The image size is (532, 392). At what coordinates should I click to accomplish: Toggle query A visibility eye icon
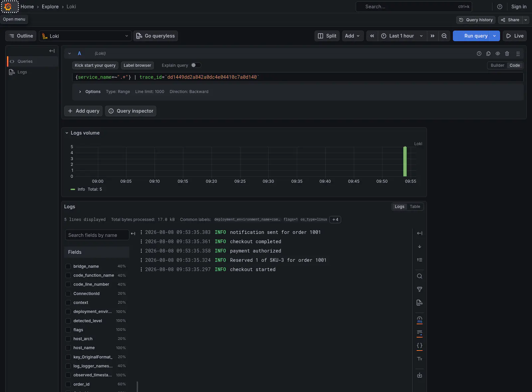[498, 53]
